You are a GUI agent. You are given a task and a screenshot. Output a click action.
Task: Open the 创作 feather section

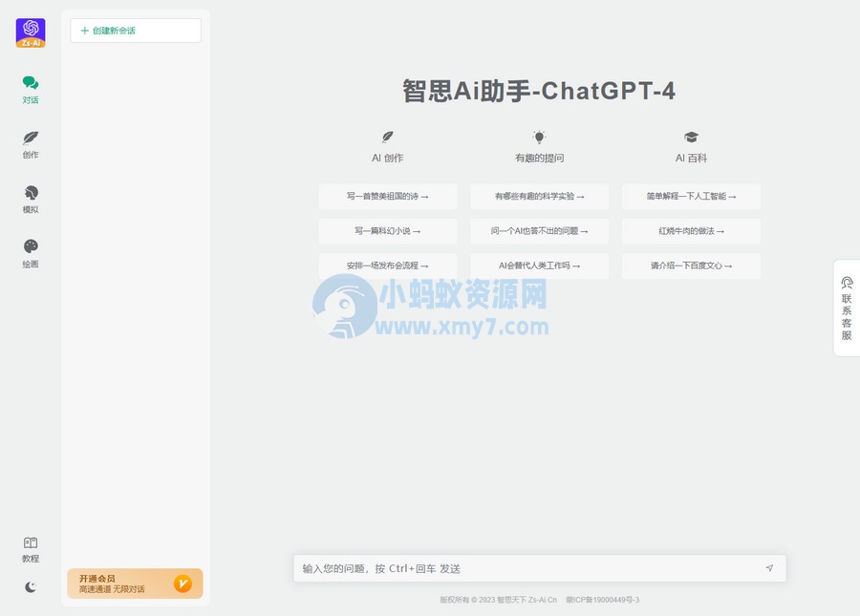point(31,144)
